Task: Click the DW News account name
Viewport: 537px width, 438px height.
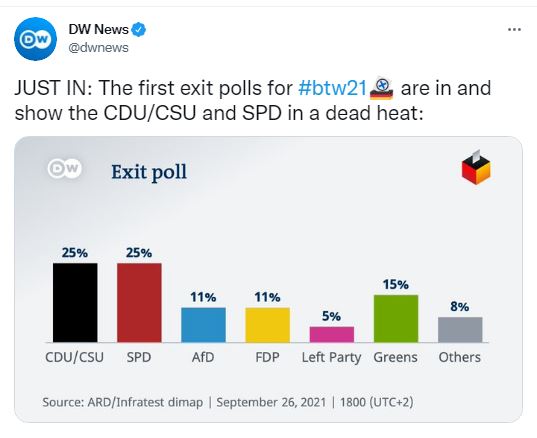Action: [99, 29]
